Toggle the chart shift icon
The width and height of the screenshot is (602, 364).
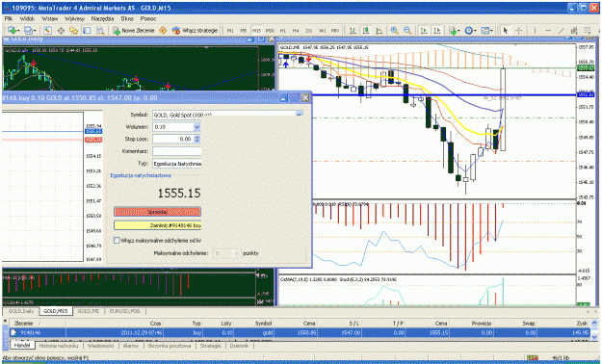point(437,31)
